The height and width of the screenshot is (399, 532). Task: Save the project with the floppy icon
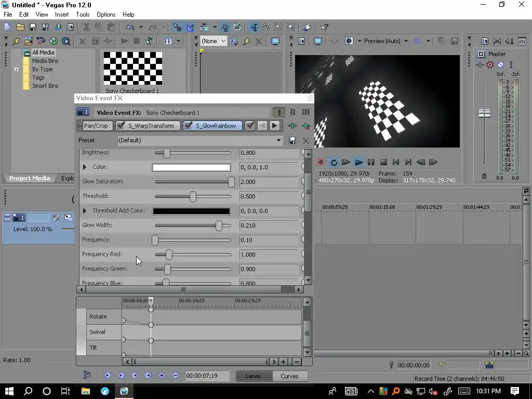pos(32,27)
